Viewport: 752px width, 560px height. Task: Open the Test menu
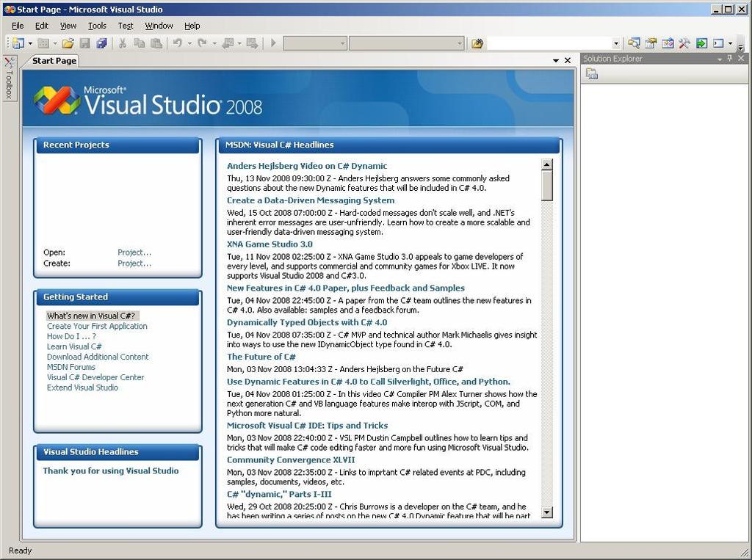tap(126, 26)
